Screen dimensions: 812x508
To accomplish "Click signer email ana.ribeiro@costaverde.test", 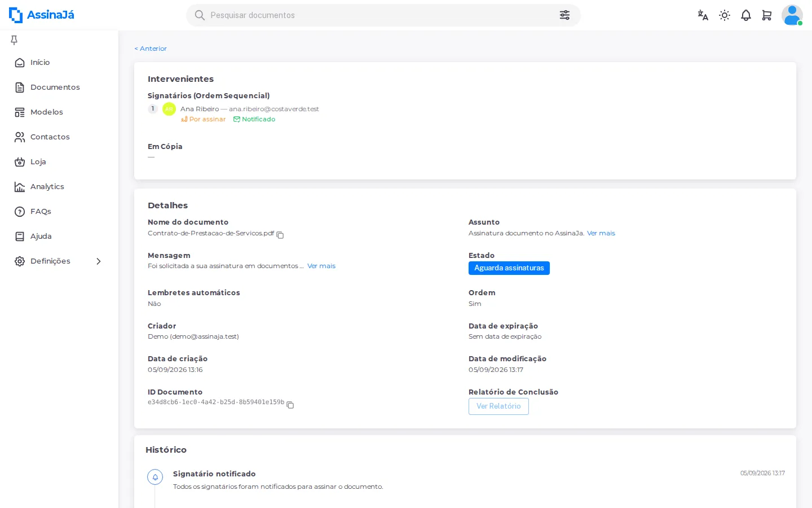I will [x=274, y=109].
